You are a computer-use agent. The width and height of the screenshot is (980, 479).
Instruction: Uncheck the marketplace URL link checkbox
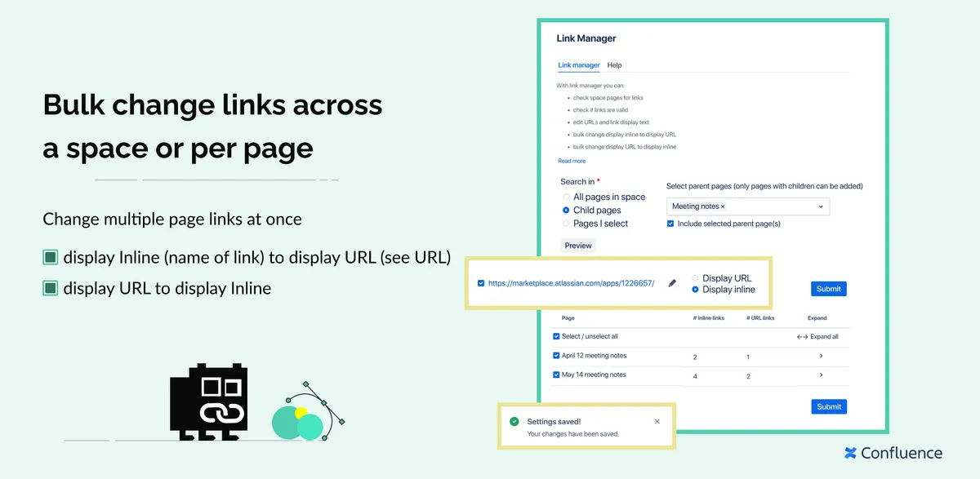pos(481,283)
